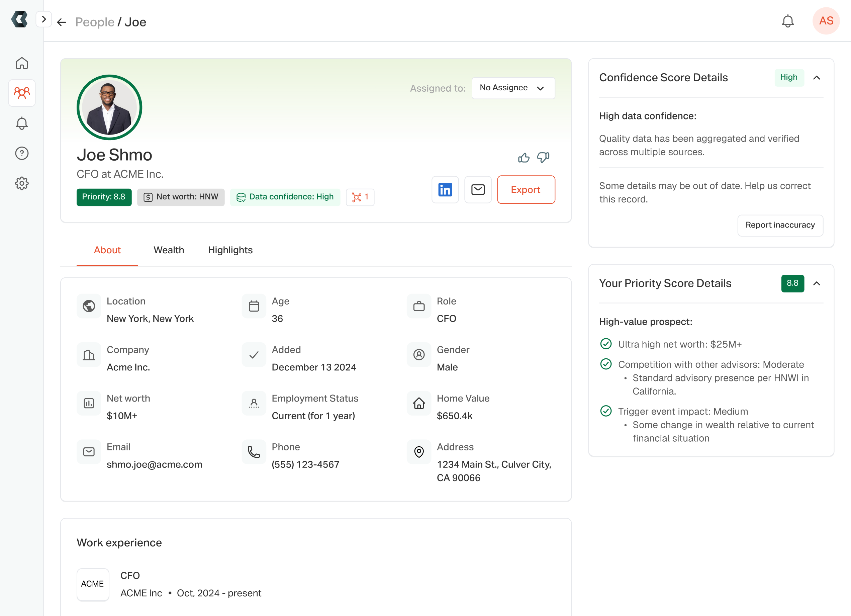Screen dimensions: 851x616
Task: Click the Gender person icon
Action: (419, 355)
